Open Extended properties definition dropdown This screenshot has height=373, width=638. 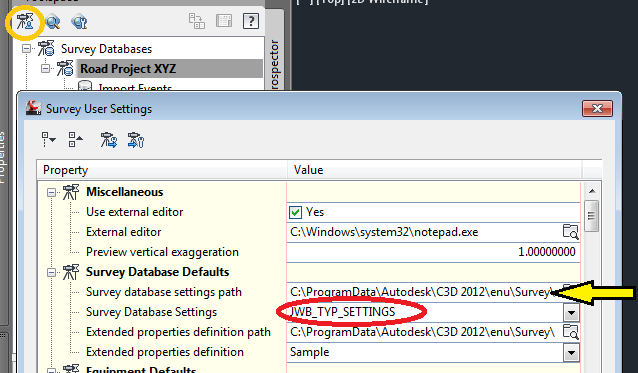tap(571, 352)
